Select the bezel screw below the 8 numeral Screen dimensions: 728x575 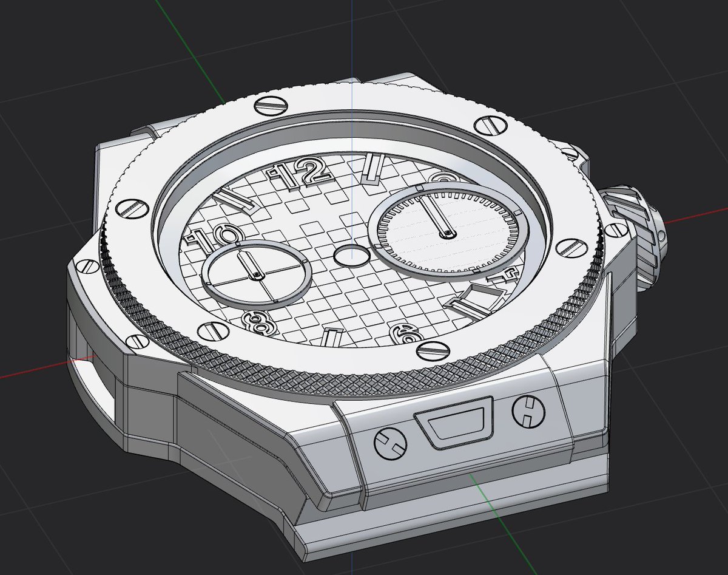(214, 330)
